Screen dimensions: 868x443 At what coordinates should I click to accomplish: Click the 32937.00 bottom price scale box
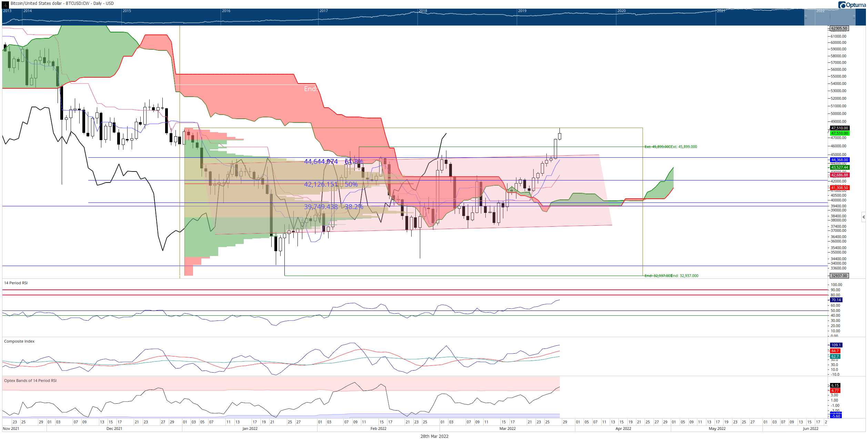pos(839,276)
